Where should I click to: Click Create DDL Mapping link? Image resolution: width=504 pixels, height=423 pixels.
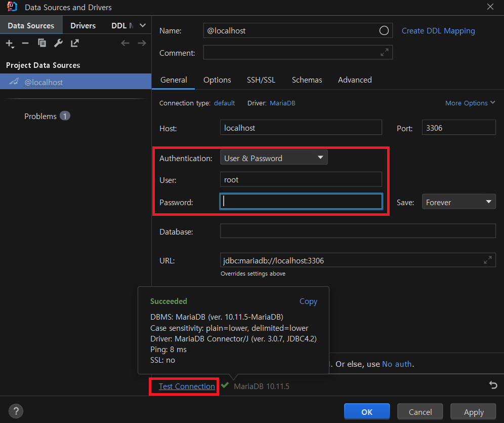pyautogui.click(x=438, y=31)
